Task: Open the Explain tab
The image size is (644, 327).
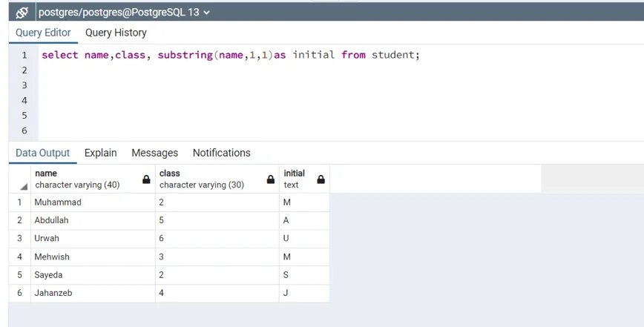Action: click(101, 153)
